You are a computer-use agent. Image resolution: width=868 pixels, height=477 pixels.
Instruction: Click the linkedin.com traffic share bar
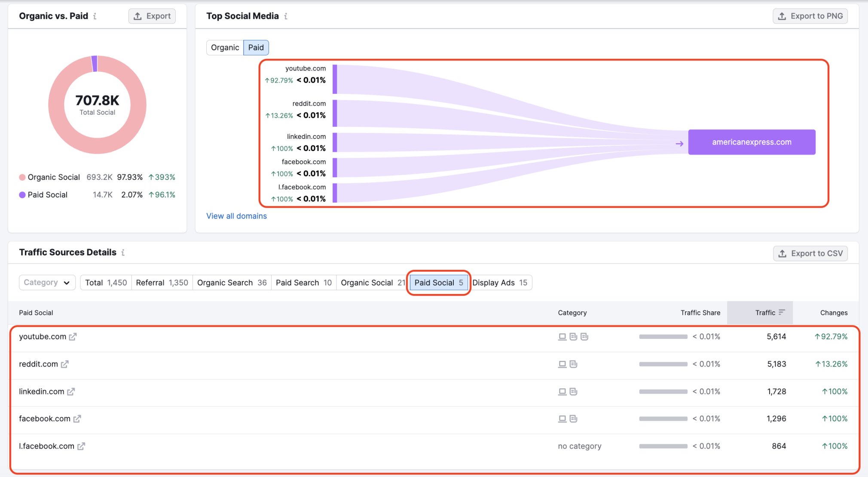pyautogui.click(x=663, y=392)
